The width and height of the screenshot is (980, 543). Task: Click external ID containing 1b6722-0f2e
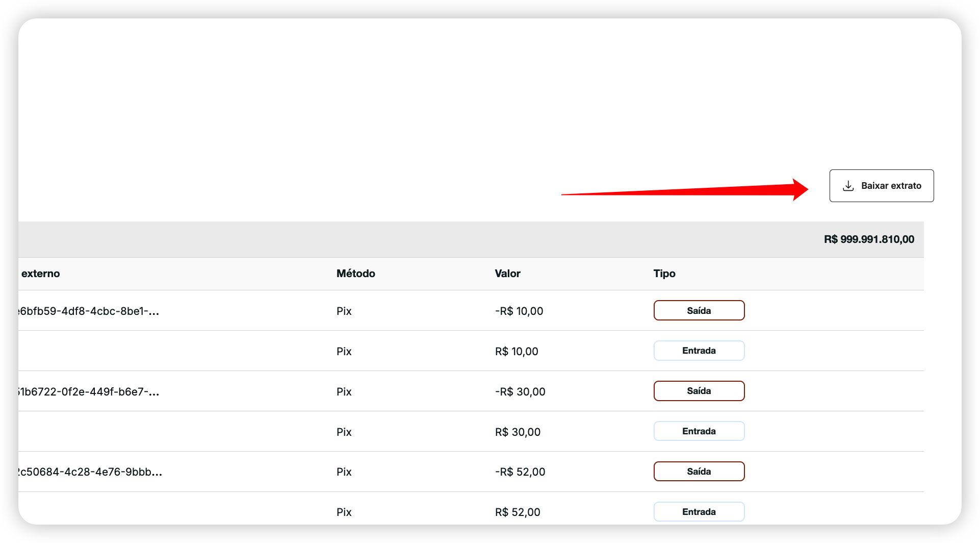point(89,392)
